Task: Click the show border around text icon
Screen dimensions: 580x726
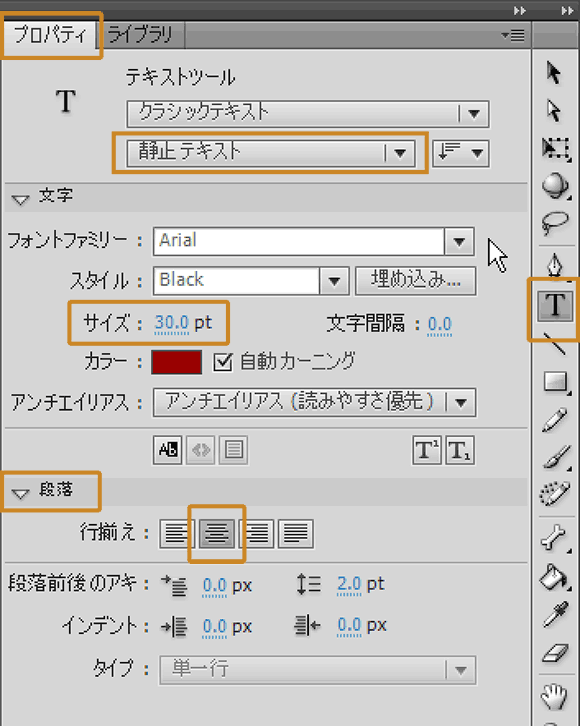Action: [x=234, y=450]
